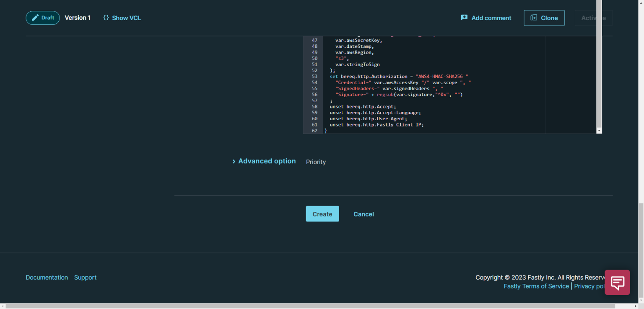Screen dimensions: 644x309
Task: Click the curly braces icon beside Show VCL
Action: click(x=106, y=18)
